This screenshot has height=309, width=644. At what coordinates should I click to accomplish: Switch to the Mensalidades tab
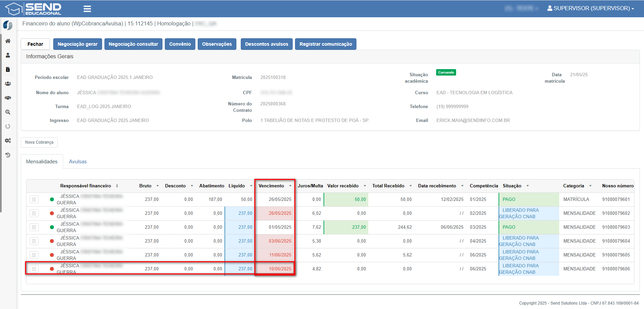[x=42, y=162]
